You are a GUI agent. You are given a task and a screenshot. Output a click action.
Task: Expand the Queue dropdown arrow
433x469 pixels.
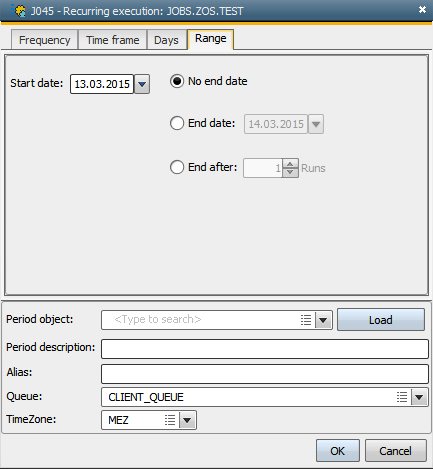tap(419, 397)
